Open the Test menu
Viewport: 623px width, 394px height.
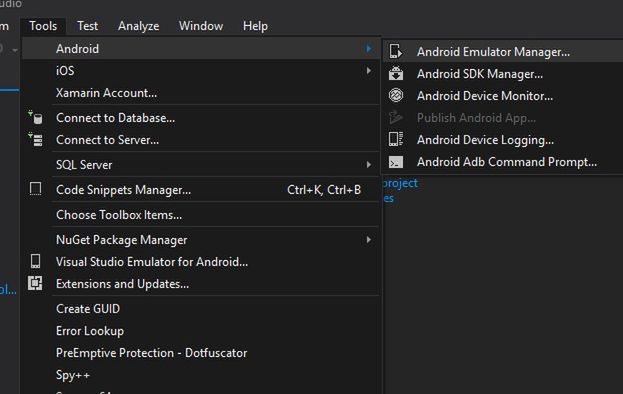(x=87, y=26)
